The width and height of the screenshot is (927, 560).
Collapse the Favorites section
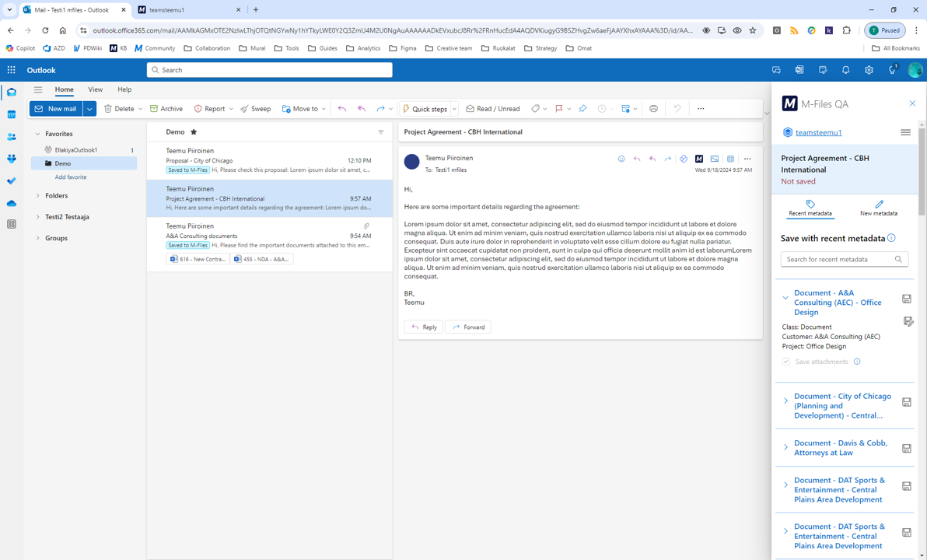[38, 135]
